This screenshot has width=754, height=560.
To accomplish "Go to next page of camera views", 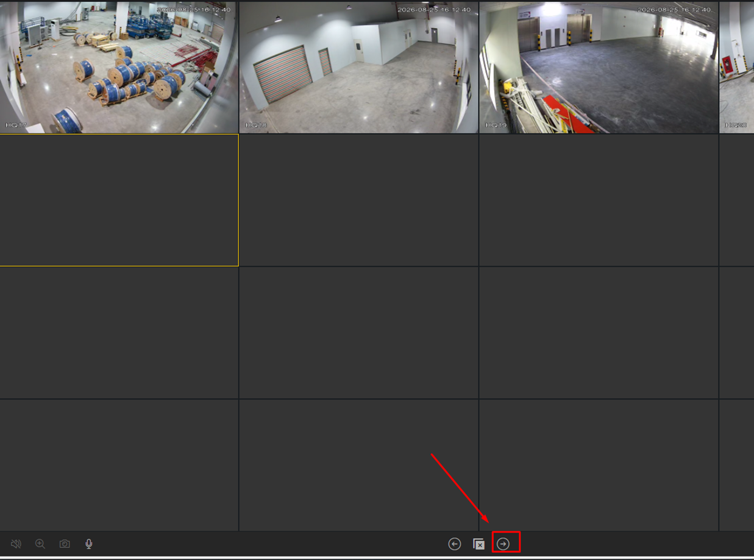I will pos(503,544).
